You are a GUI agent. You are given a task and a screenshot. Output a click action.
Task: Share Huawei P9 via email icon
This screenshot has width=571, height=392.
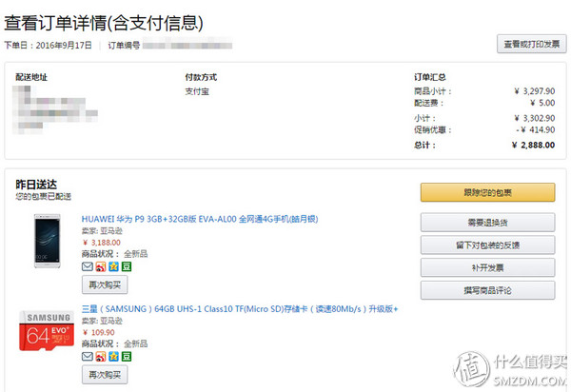[x=87, y=266]
